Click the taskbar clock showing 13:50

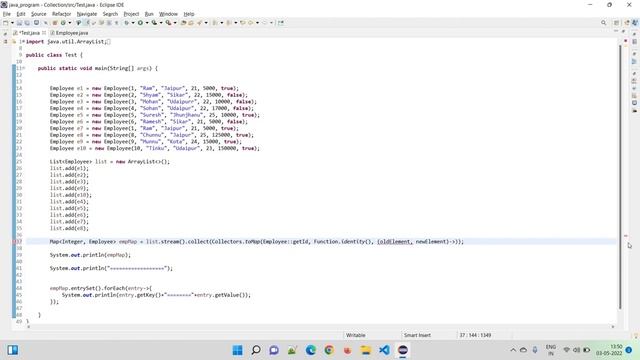click(609, 350)
